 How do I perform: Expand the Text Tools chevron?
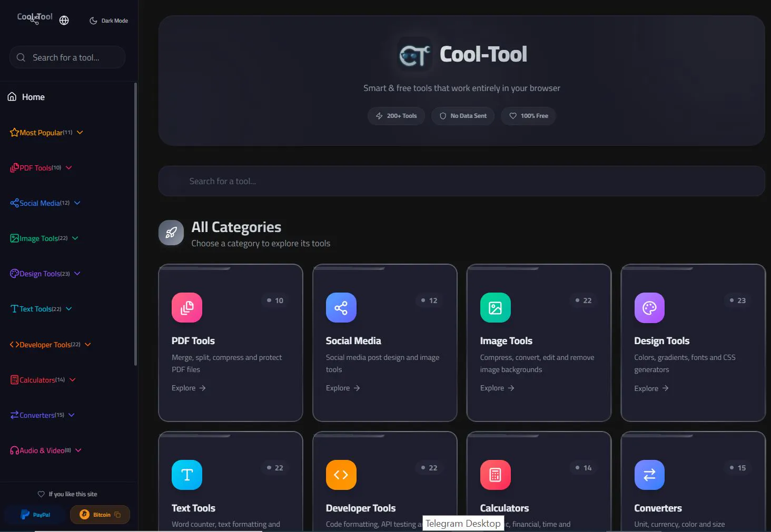[69, 309]
